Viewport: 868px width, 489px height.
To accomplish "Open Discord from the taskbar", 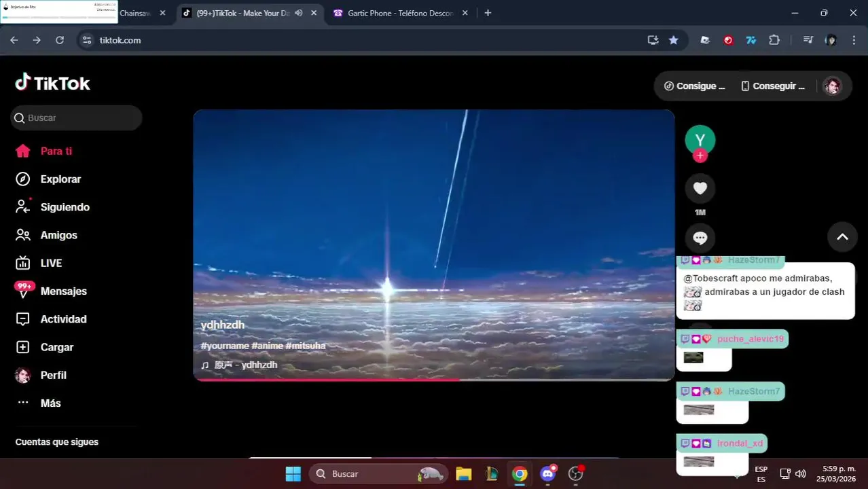I will click(x=547, y=474).
